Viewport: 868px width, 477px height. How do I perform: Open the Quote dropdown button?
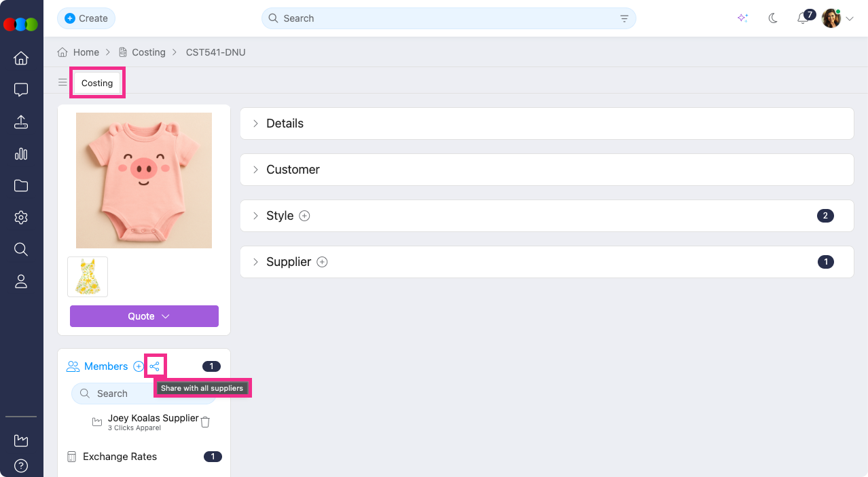pyautogui.click(x=144, y=316)
